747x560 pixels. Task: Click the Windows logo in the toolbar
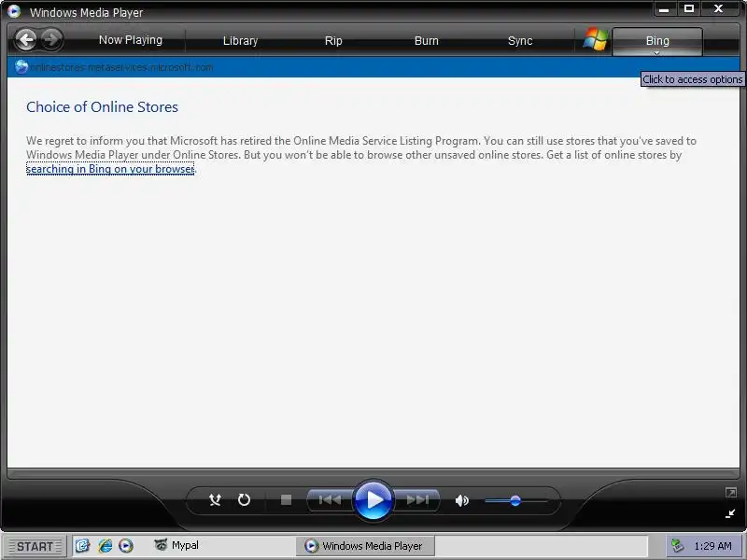[595, 40]
